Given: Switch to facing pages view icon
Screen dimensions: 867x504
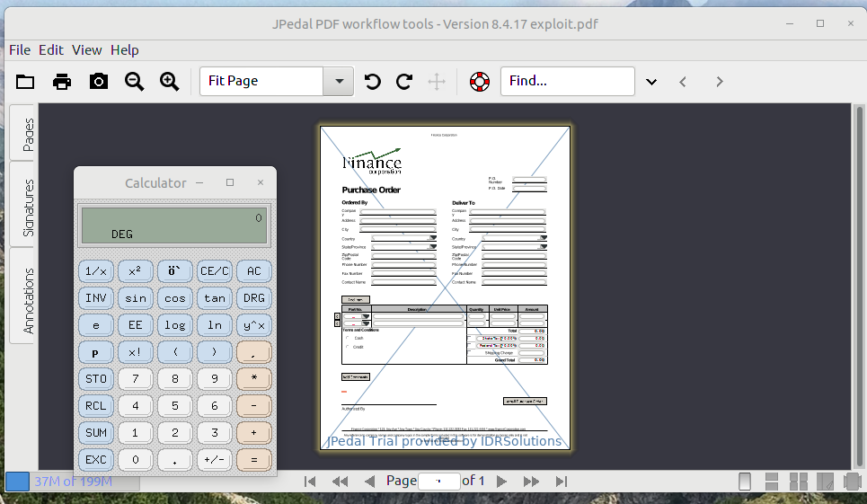Looking at the screenshot, I should coord(798,482).
